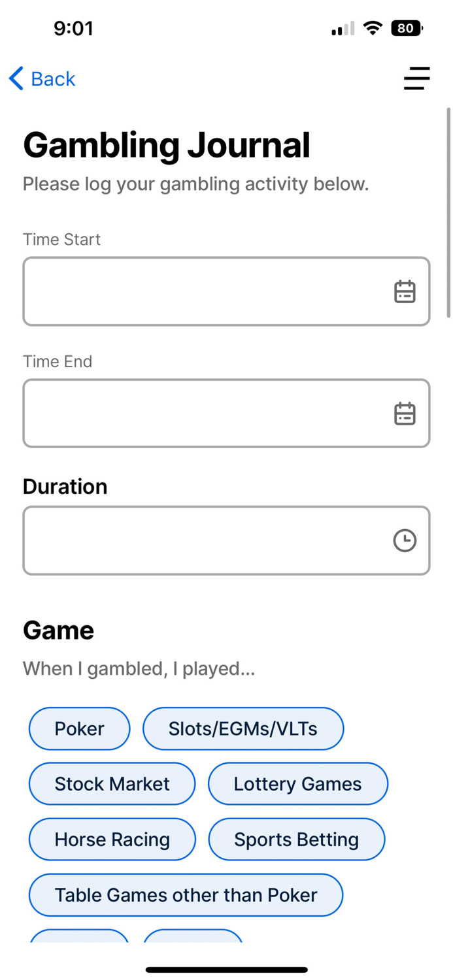
Task: Choose Table Games other than Poker
Action: tap(186, 894)
